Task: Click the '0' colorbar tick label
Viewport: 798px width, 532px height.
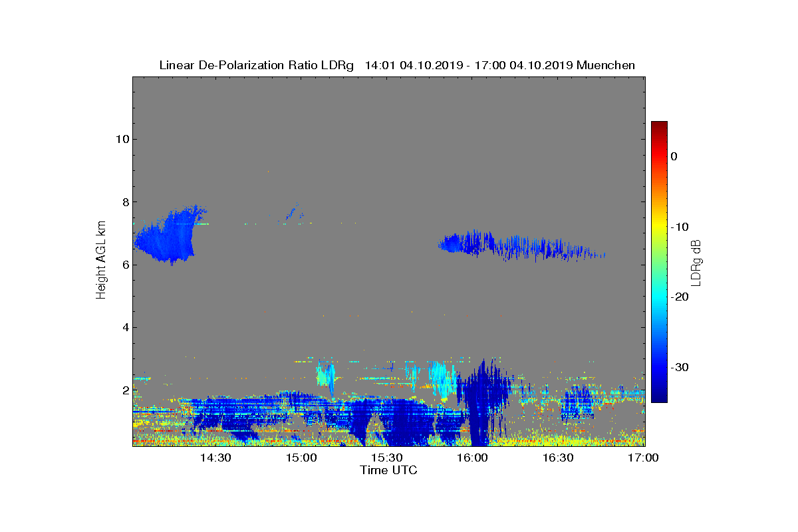Action: tap(674, 156)
